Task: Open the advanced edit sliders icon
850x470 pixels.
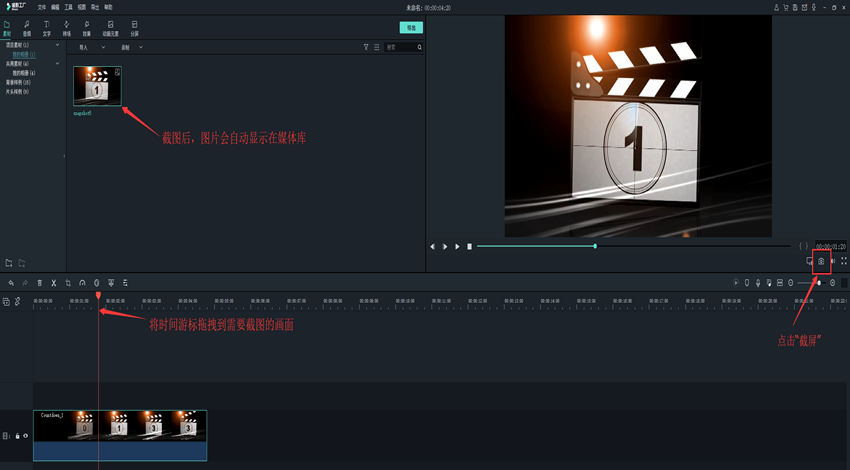Action: click(x=125, y=283)
